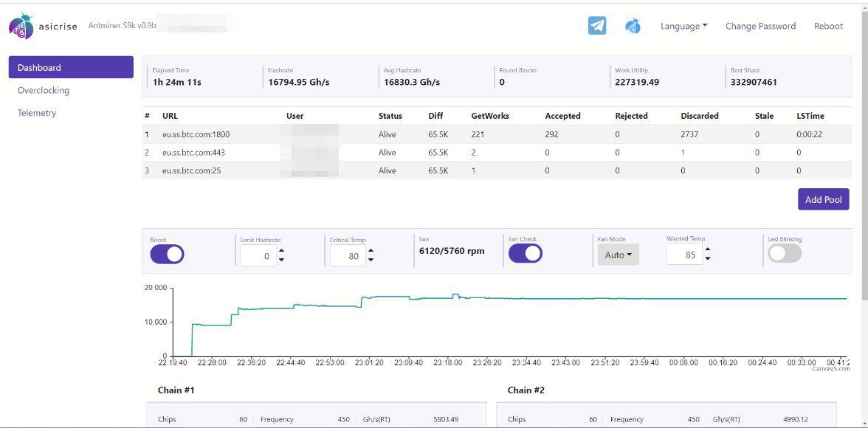
Task: Enable the Led Blinking toggle
Action: click(785, 253)
